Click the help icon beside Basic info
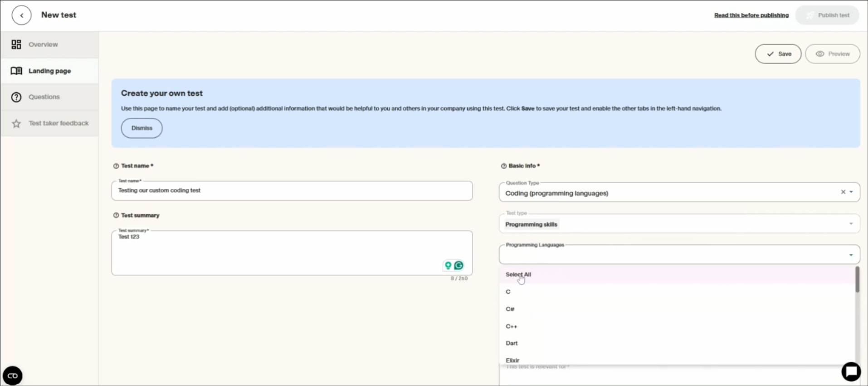Screen dimensions: 868x386 pos(503,166)
